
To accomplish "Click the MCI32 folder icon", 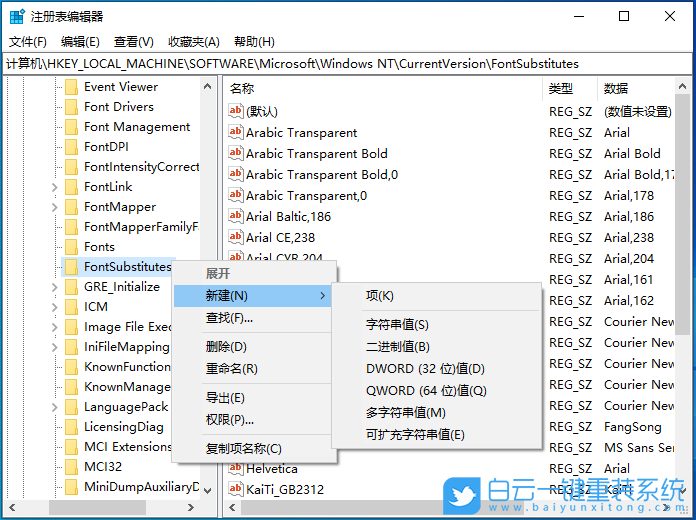I will [x=71, y=467].
